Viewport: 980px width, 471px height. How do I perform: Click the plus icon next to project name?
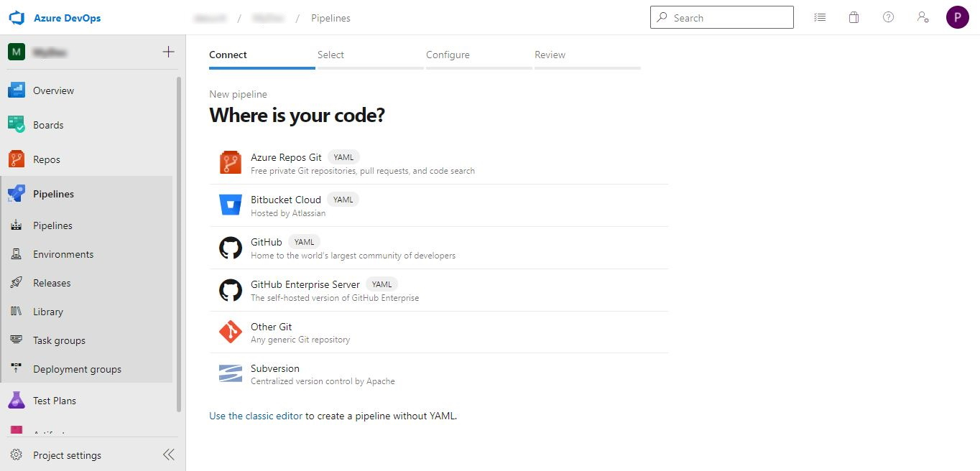pyautogui.click(x=169, y=52)
